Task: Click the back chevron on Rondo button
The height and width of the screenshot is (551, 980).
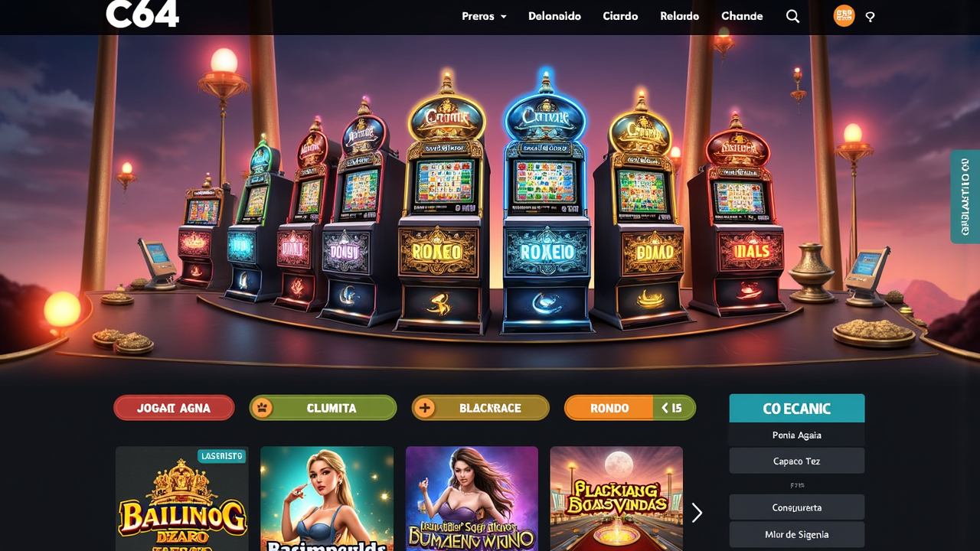Action: (x=665, y=408)
